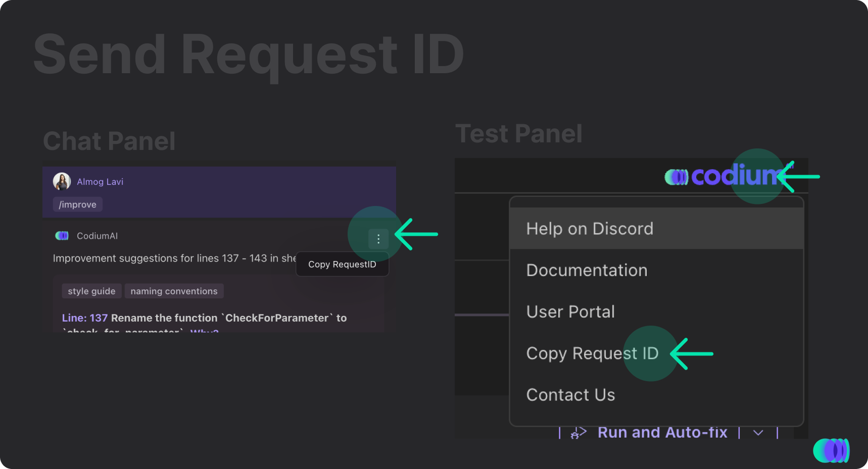Choose Help on Discord menu item
Screen dimensions: 868x469
click(656, 229)
